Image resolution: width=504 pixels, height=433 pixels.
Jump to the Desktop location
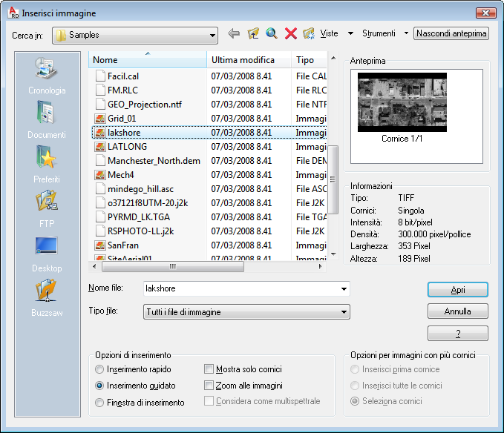tap(47, 254)
